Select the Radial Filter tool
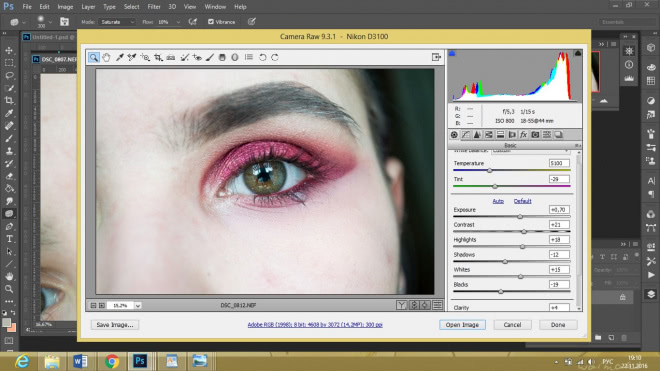Viewport: 660px width, 371px height. click(235, 57)
